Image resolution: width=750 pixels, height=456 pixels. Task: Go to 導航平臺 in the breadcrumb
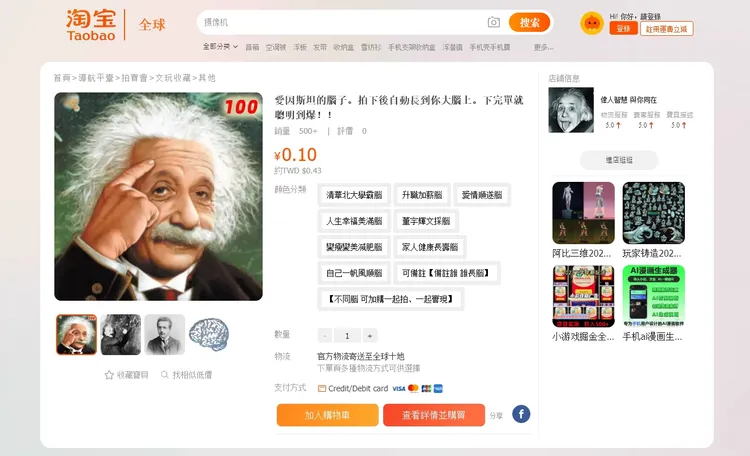96,78
